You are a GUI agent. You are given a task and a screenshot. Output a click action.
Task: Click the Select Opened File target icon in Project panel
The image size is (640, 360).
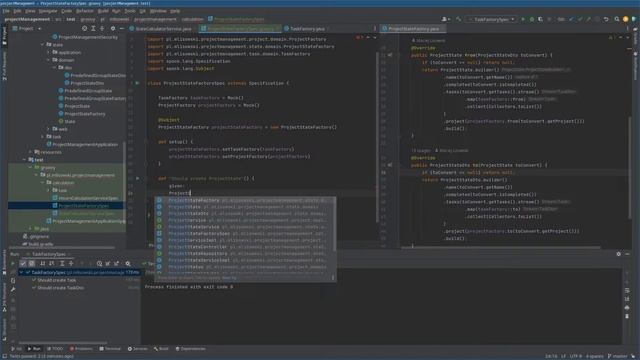(84, 29)
